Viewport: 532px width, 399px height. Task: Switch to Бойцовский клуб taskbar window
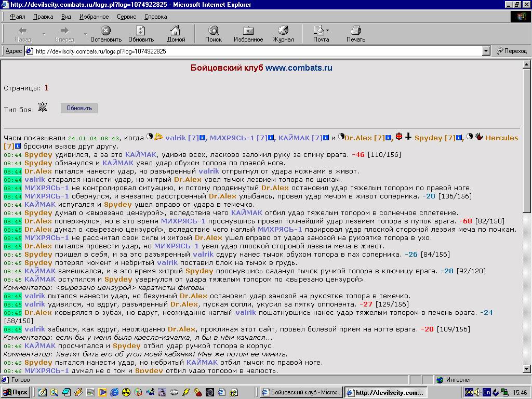click(301, 392)
